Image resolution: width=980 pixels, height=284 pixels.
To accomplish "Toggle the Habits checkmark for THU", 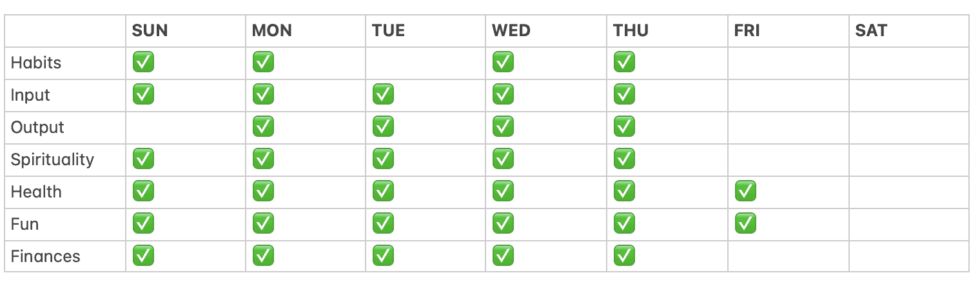I will pyautogui.click(x=624, y=63).
